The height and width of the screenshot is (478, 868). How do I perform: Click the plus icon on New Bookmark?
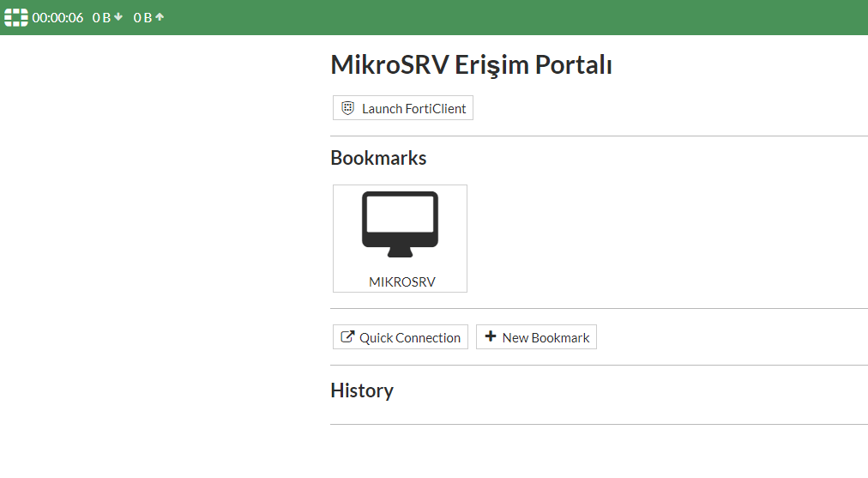491,337
